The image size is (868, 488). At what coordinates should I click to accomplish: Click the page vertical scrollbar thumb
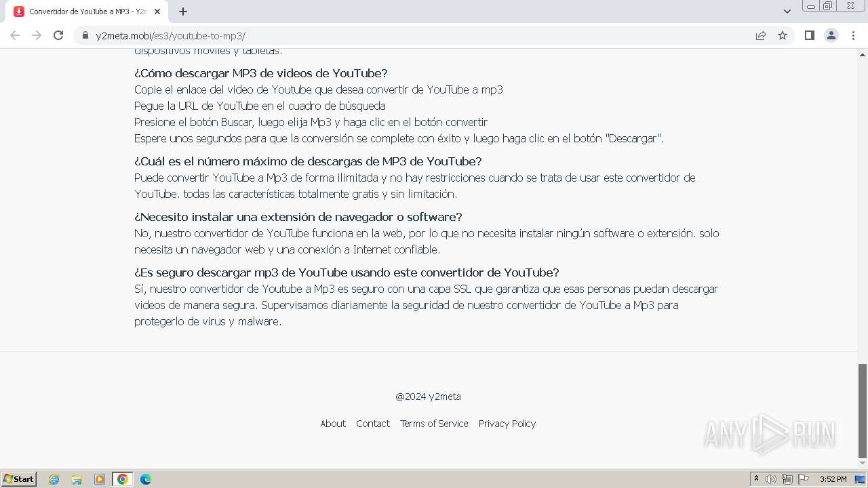point(863,411)
